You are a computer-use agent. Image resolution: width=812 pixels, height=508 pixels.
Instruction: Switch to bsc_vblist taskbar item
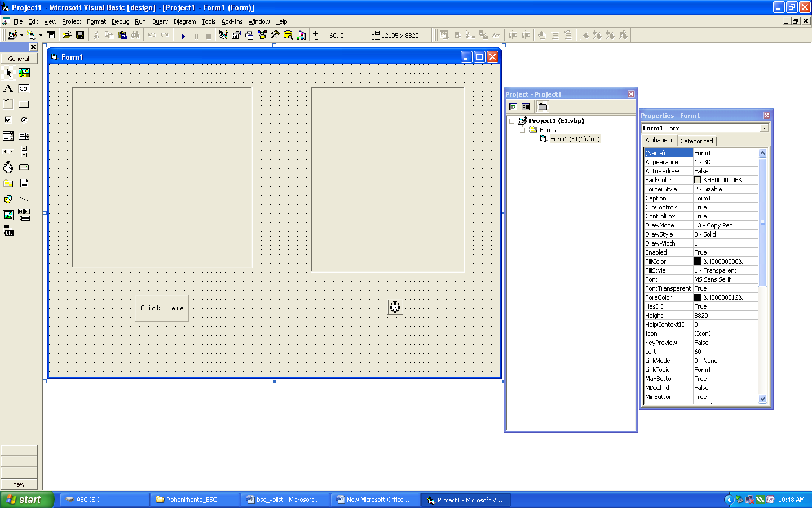tap(285, 500)
